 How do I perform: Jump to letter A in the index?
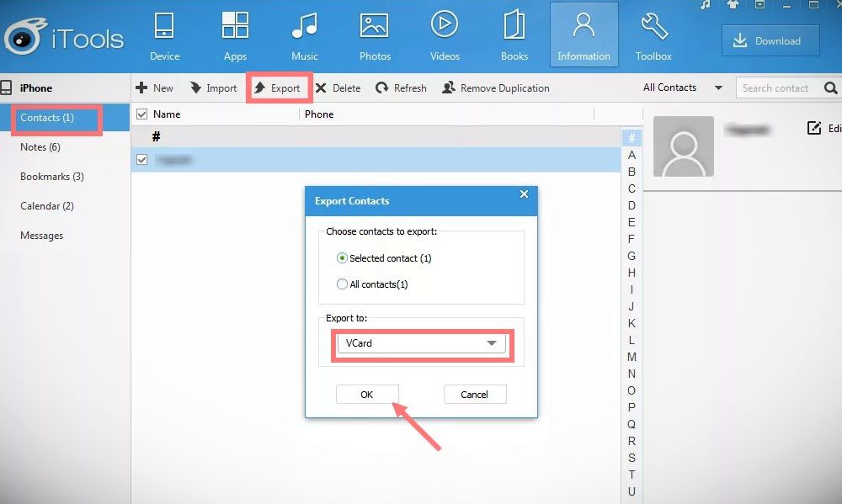click(x=631, y=155)
